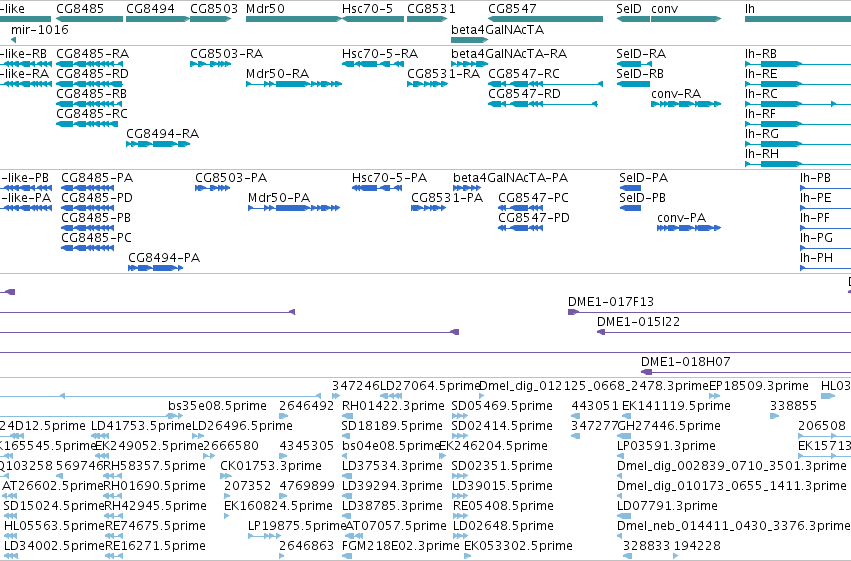Select transcript beta4GalNAcTA-RA
This screenshot has height=561, width=851.
pyautogui.click(x=469, y=64)
